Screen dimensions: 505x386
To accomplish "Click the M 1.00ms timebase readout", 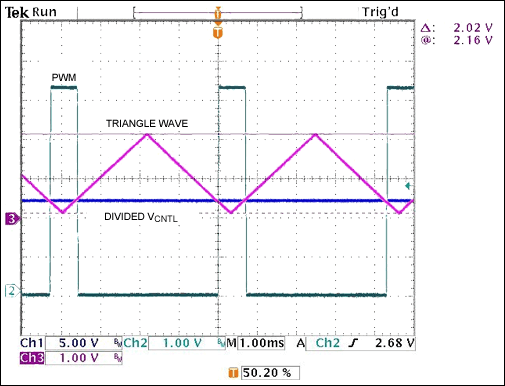I will 256,343.
